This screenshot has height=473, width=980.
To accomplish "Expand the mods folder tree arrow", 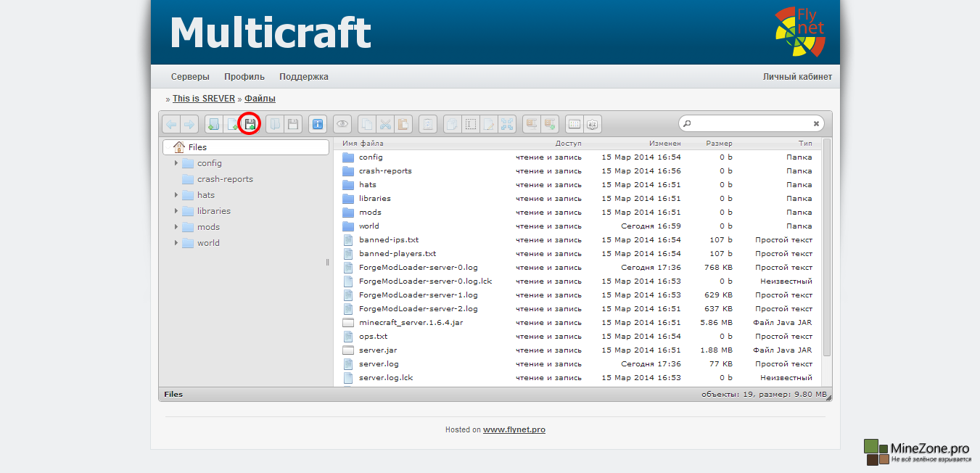I will 176,227.
